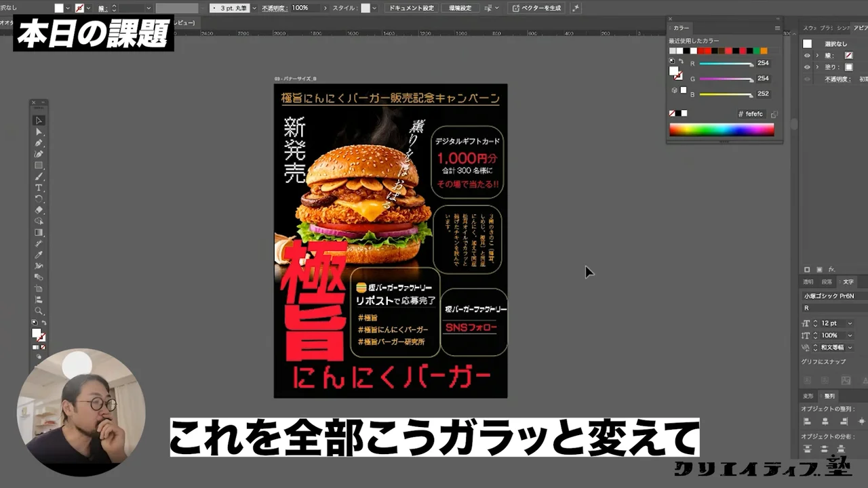Open the 3 pt. 丸筆 brush dropdown

(x=254, y=8)
